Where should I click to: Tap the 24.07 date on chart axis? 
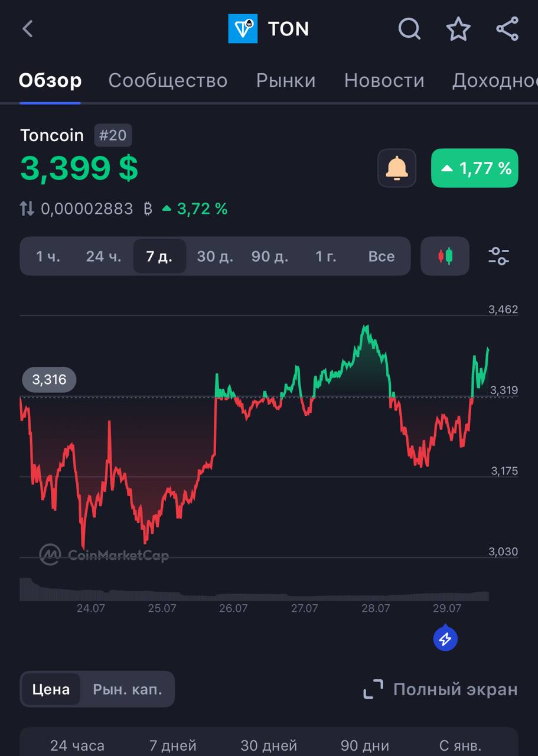91,608
